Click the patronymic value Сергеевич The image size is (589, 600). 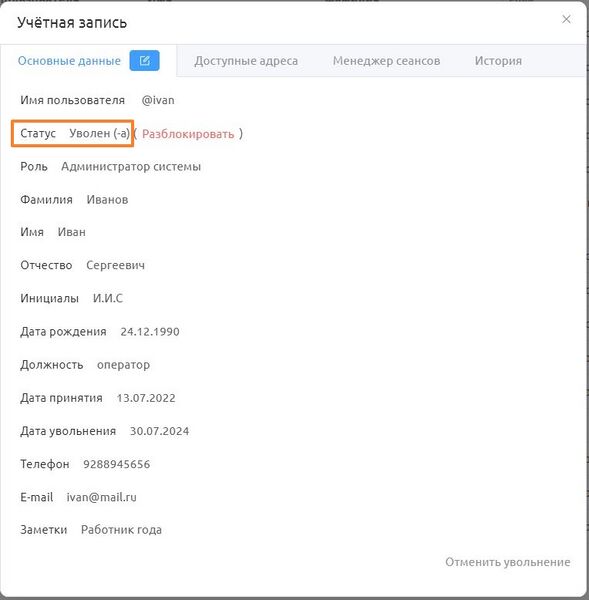click(115, 265)
